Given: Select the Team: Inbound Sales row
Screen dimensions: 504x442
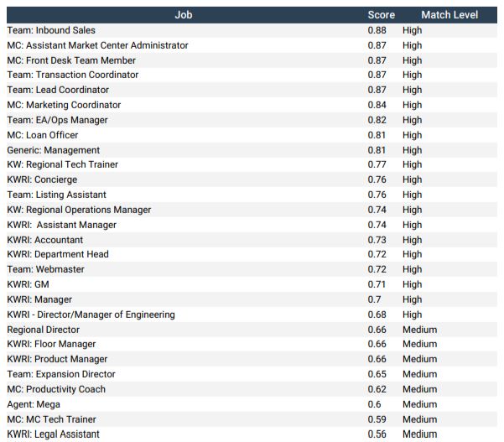Looking at the screenshot, I should click(x=252, y=30).
